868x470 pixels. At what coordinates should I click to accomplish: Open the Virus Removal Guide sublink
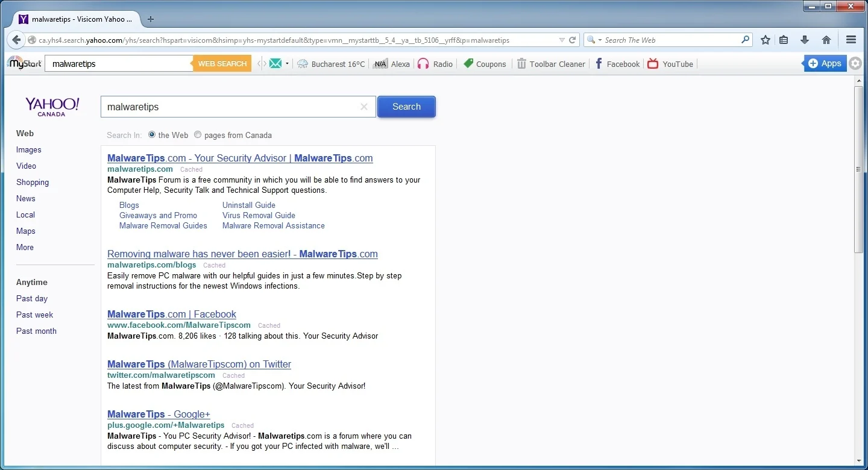coord(259,215)
